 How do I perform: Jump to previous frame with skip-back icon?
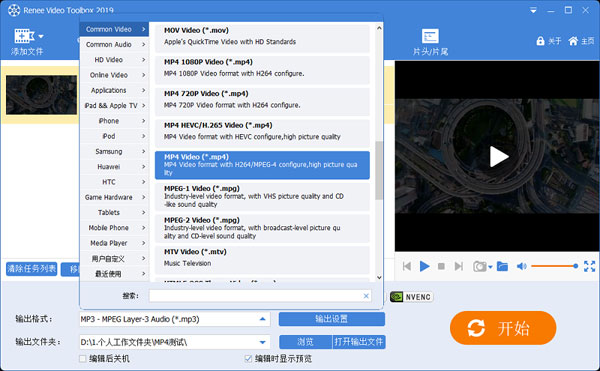tap(407, 266)
